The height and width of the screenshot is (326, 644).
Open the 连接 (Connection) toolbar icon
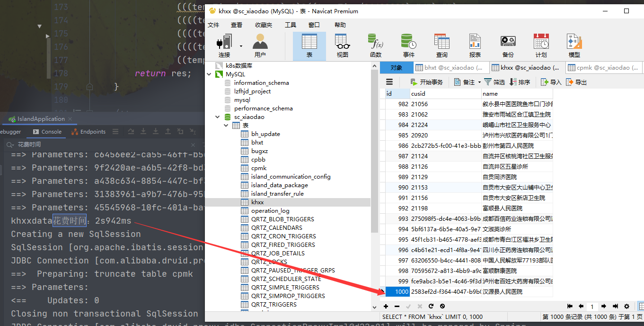224,46
